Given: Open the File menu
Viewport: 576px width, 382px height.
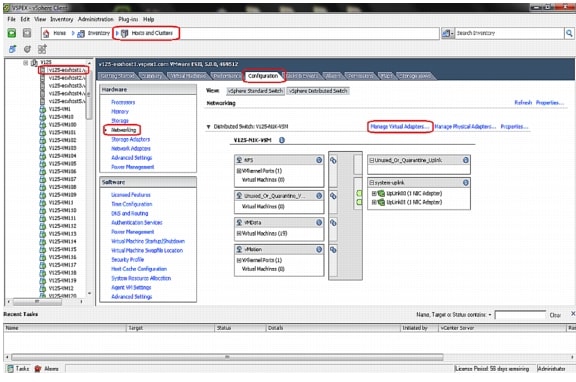Looking at the screenshot, I should pos(11,19).
